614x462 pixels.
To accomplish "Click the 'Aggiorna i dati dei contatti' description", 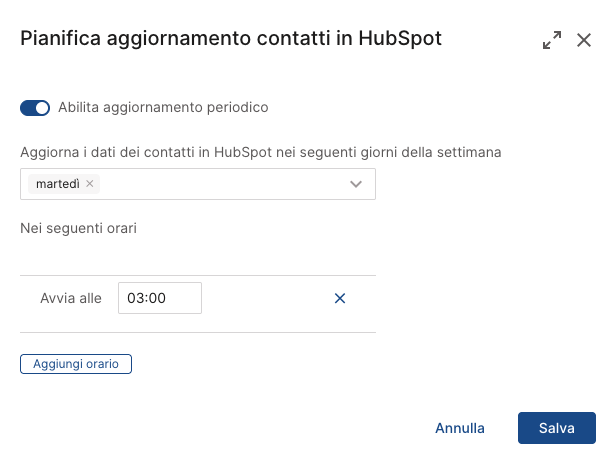I will 110,152.
